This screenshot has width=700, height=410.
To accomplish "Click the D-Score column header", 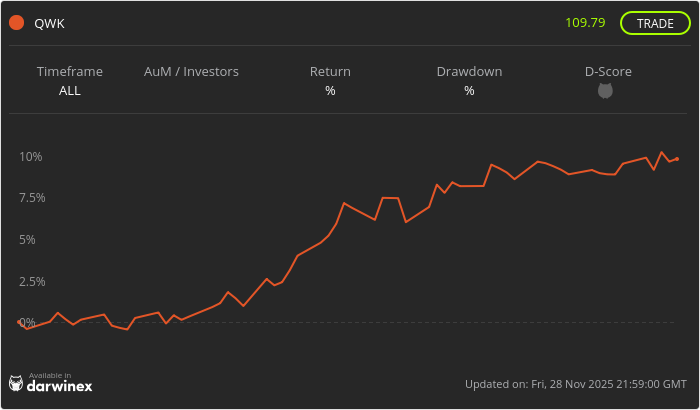I will (608, 72).
